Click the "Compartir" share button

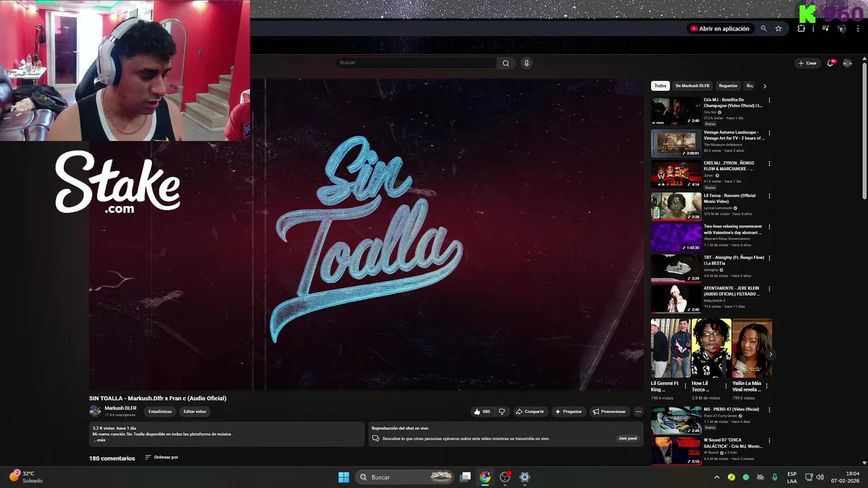point(530,411)
